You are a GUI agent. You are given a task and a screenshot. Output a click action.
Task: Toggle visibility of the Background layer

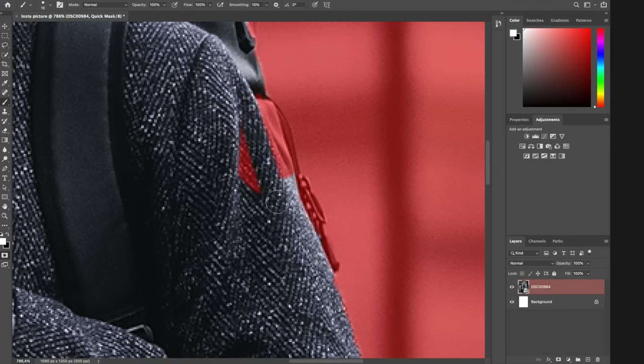pyautogui.click(x=512, y=302)
